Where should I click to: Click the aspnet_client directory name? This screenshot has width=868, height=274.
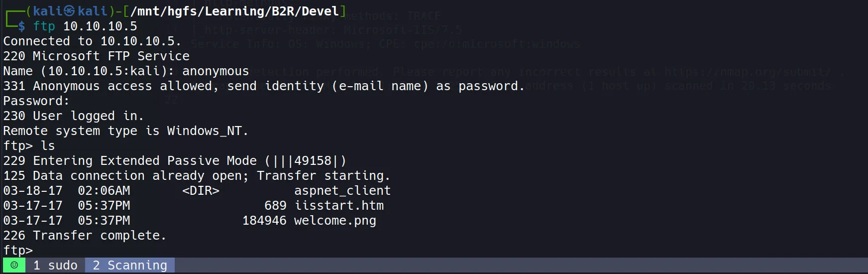[x=342, y=190]
